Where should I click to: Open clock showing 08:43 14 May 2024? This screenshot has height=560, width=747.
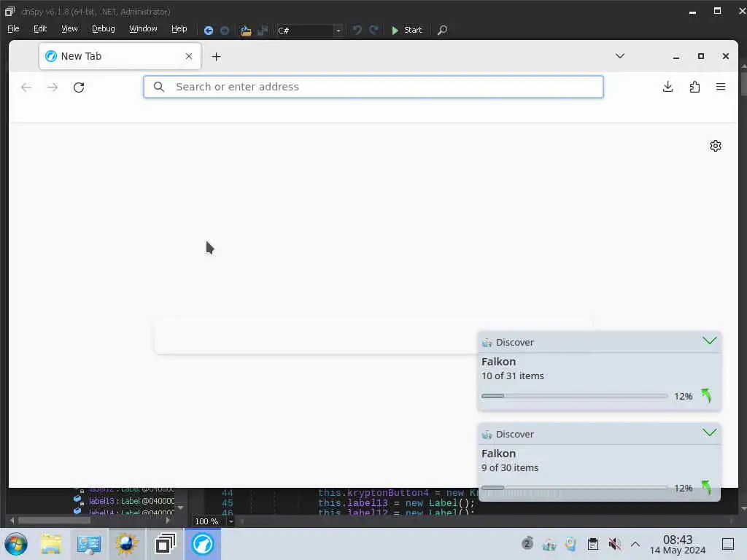click(x=678, y=544)
